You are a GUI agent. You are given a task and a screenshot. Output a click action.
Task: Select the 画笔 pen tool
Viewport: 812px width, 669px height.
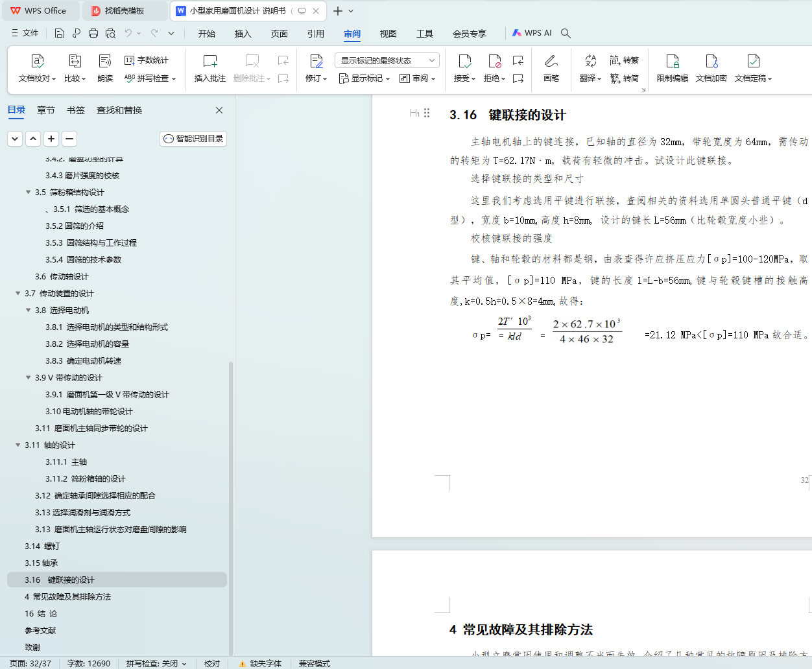pos(551,68)
